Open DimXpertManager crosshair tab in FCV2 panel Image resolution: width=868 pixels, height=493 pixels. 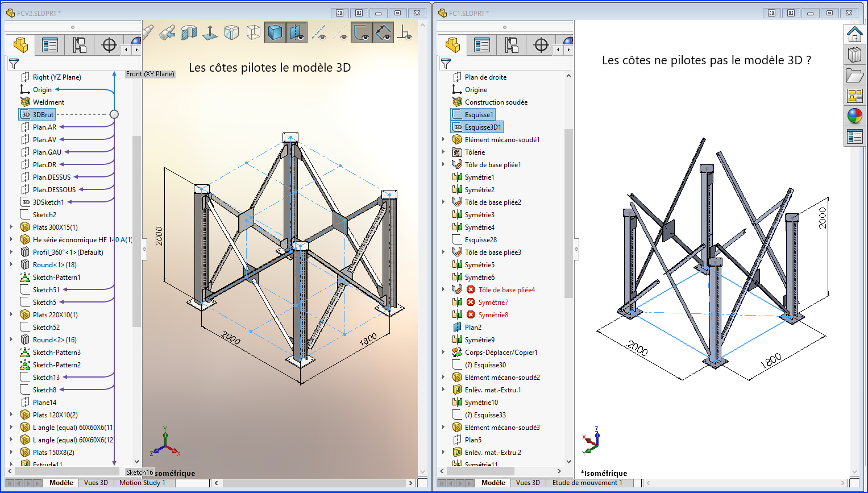coord(109,45)
